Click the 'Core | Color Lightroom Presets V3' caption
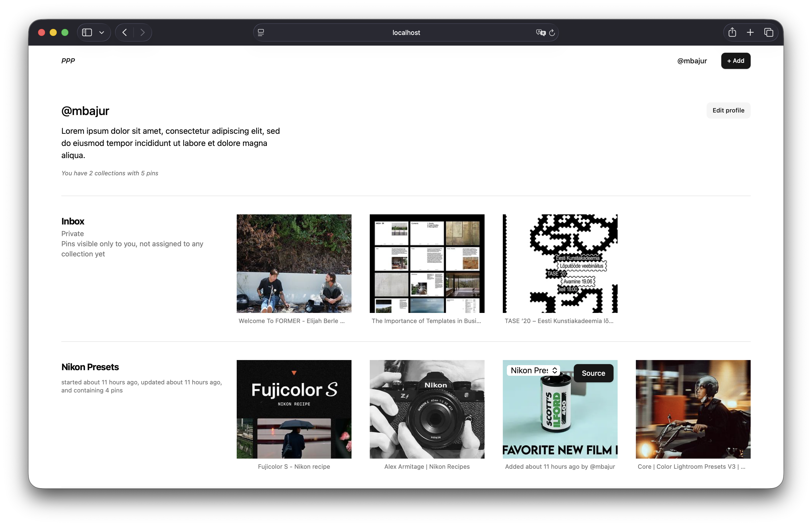Image resolution: width=812 pixels, height=526 pixels. click(692, 467)
